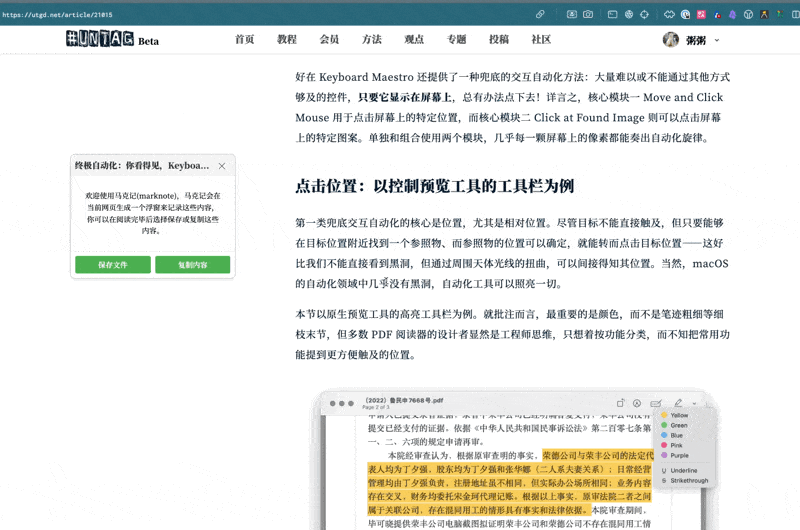Expand the highlight chevron in the Preview screenshot

click(694, 403)
